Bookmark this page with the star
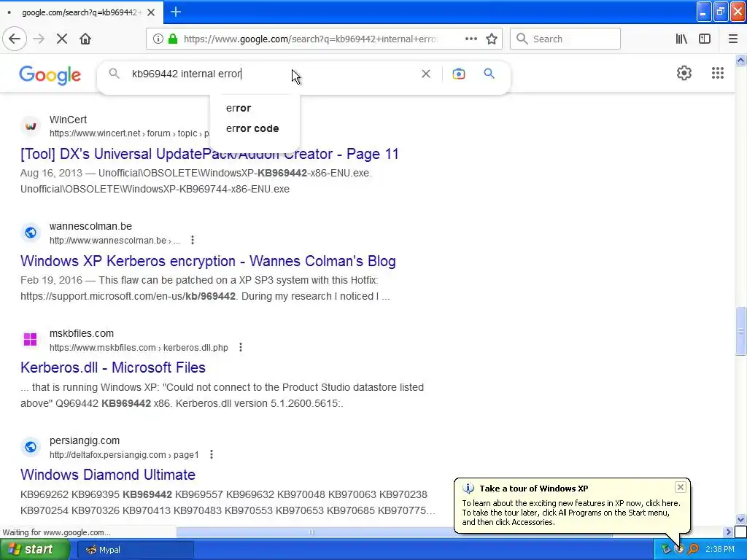 [492, 39]
